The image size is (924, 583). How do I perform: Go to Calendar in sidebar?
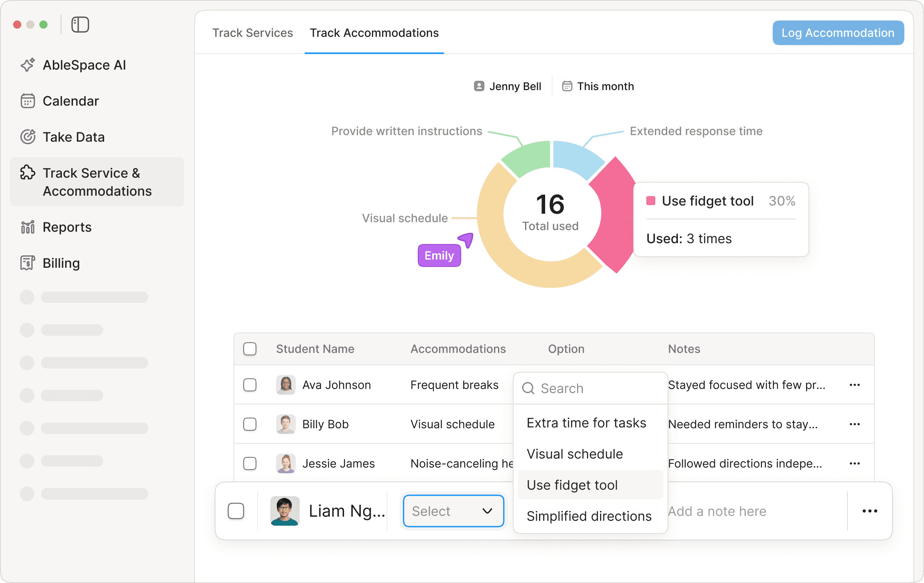(97, 101)
